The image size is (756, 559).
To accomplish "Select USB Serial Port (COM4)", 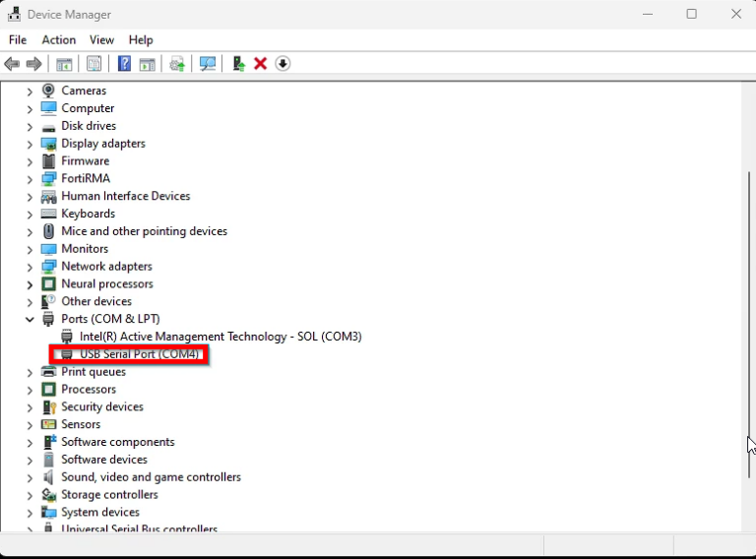I will (140, 354).
